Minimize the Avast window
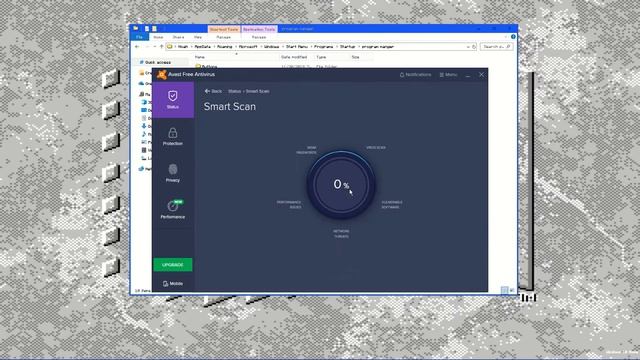Screen dimensions: 640x360 coord(468,75)
